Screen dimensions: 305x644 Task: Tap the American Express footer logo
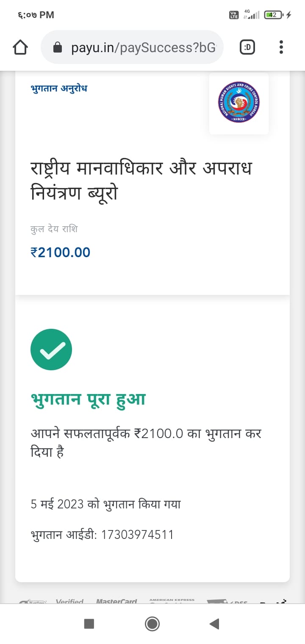coord(172,601)
